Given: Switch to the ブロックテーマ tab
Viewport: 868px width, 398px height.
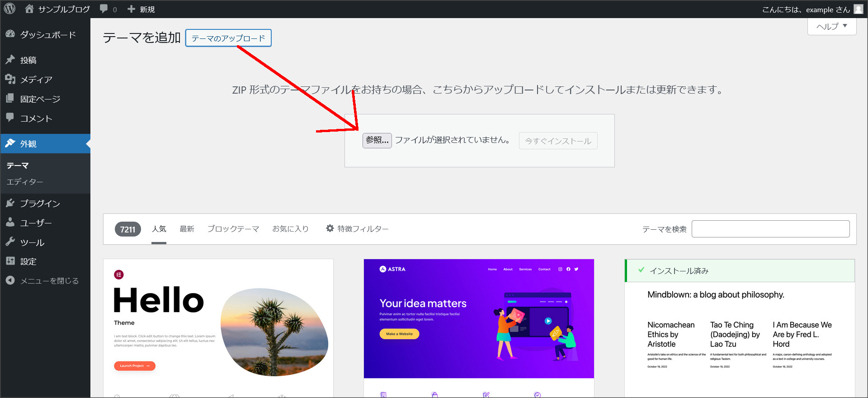Looking at the screenshot, I should [x=233, y=229].
